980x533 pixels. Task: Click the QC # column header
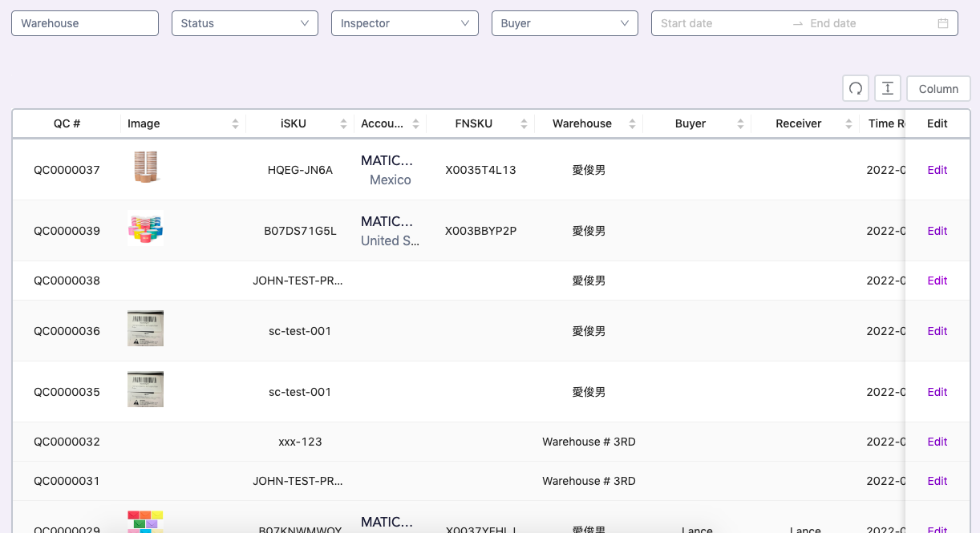point(67,123)
